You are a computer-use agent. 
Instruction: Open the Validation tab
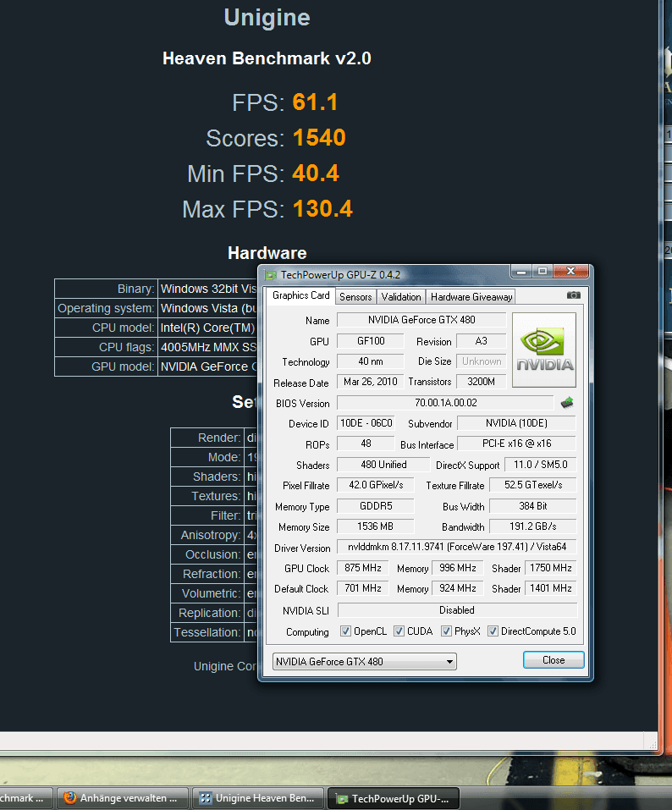point(401,297)
